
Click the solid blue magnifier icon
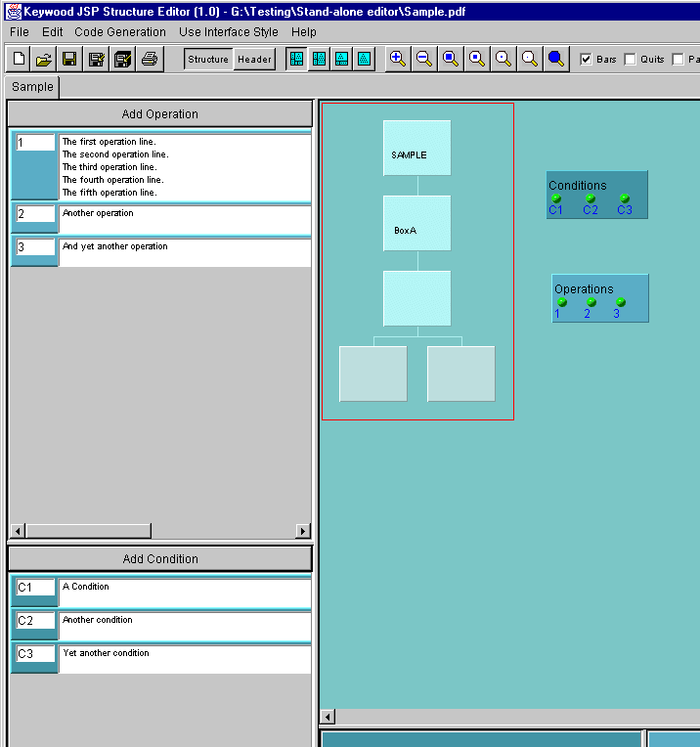556,59
